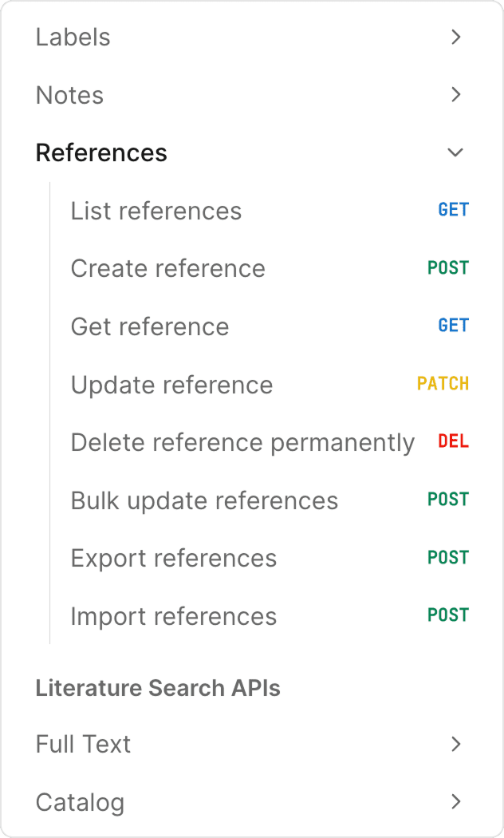504x838 pixels.
Task: Click the Notes menu item
Action: 70,95
